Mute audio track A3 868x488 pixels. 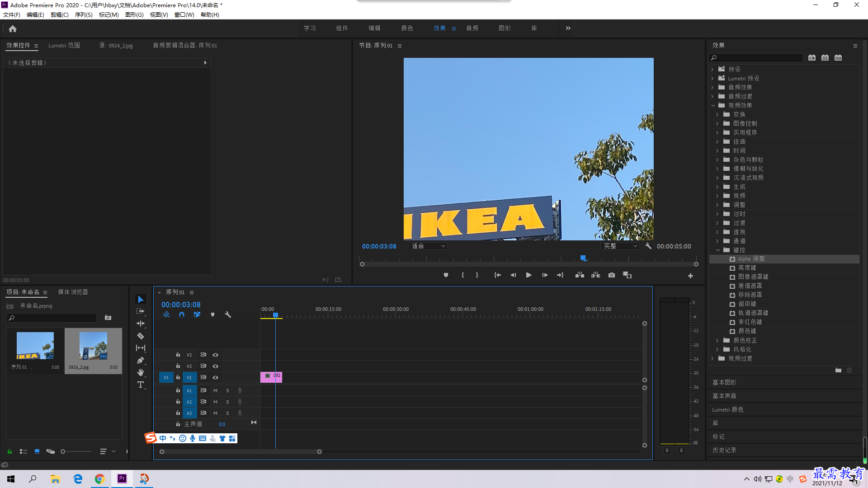tap(215, 413)
